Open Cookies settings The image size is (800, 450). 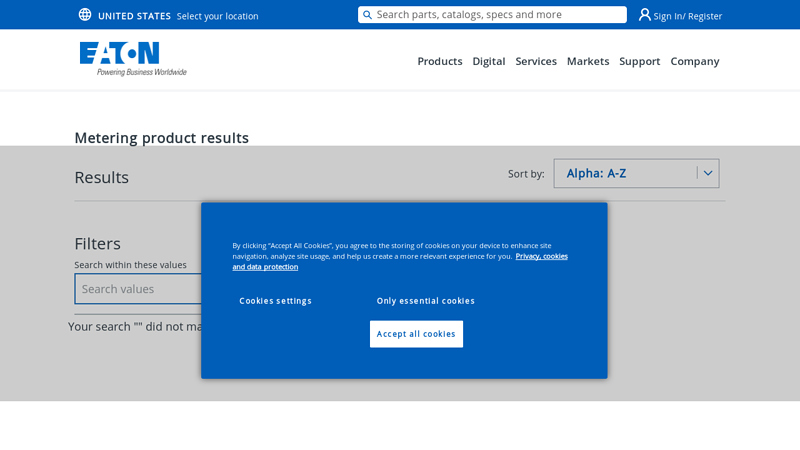pyautogui.click(x=275, y=301)
